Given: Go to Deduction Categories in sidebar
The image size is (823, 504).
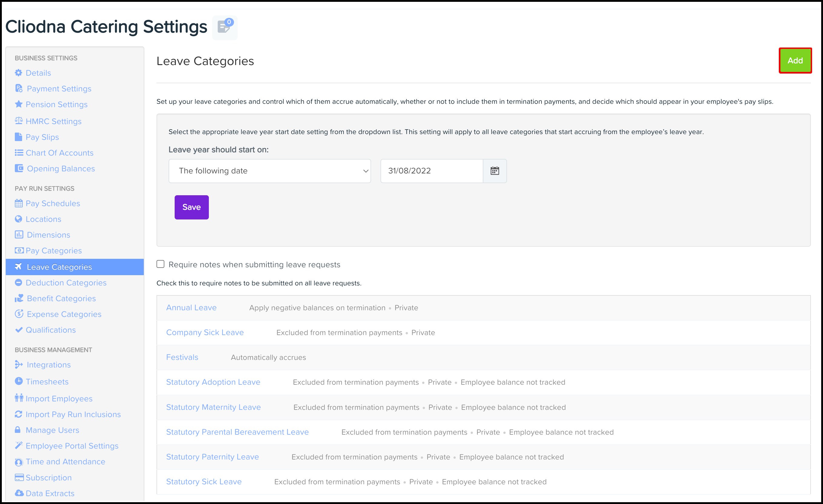Looking at the screenshot, I should pyautogui.click(x=66, y=282).
